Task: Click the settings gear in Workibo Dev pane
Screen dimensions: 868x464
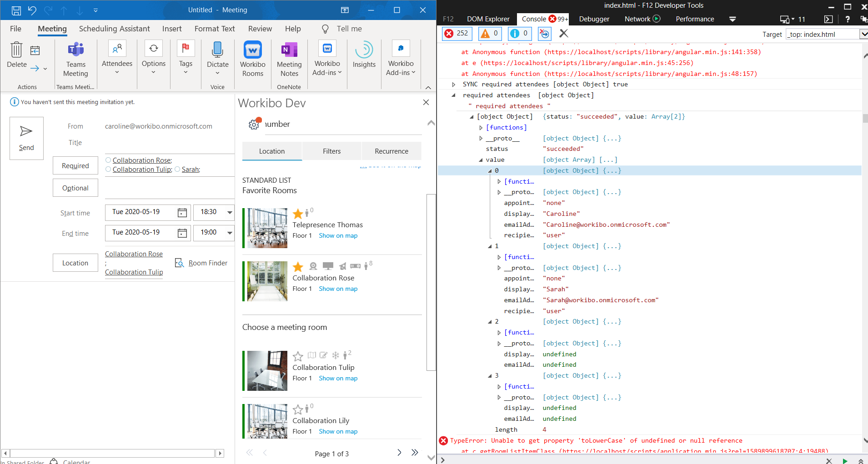Action: [x=254, y=124]
